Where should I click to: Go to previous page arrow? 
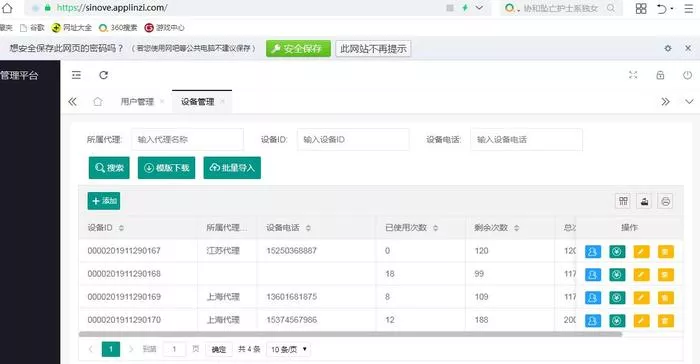click(x=91, y=349)
